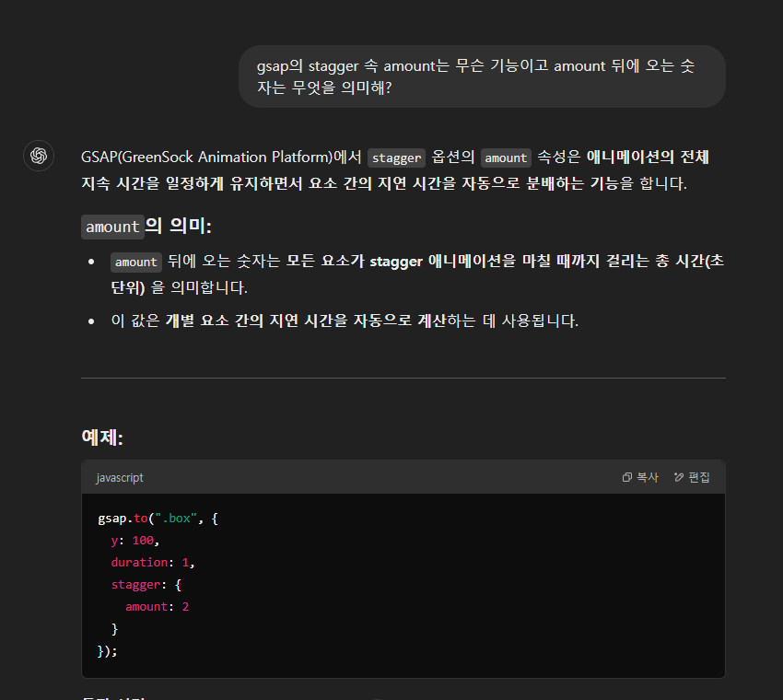Image resolution: width=783 pixels, height=700 pixels.
Task: Click bullet text '이 값은 개별 요소 간의 지연 시간을'
Action: tap(228, 321)
